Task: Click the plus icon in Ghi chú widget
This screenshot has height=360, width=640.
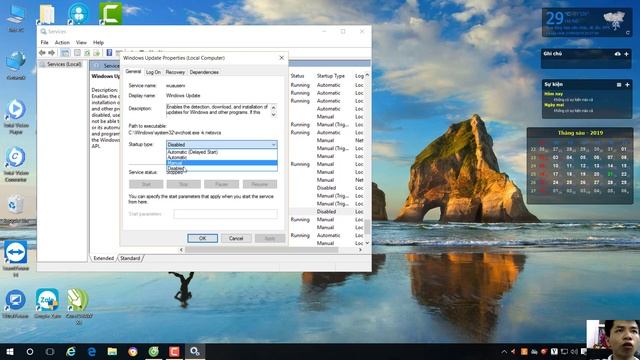Action: pos(627,54)
